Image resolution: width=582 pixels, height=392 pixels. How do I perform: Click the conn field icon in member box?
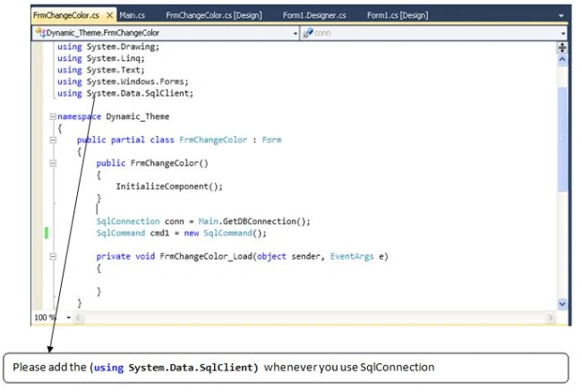pos(307,33)
